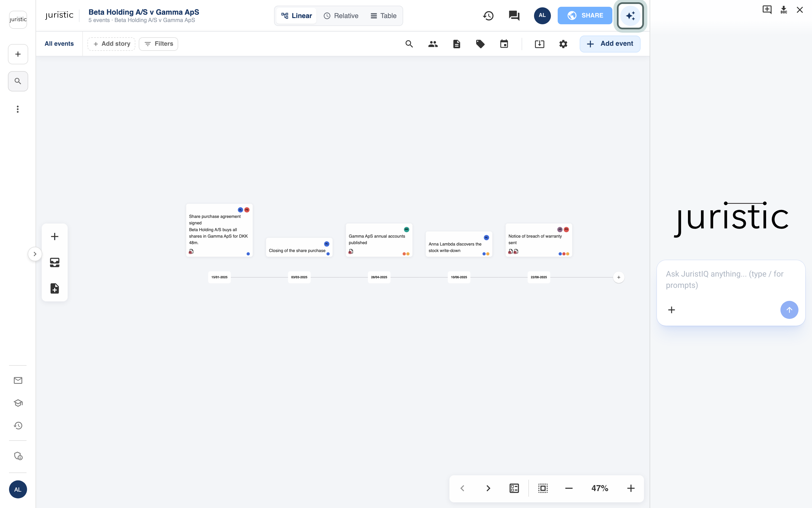Click the SHARE button
This screenshot has width=812, height=508.
[x=585, y=16]
